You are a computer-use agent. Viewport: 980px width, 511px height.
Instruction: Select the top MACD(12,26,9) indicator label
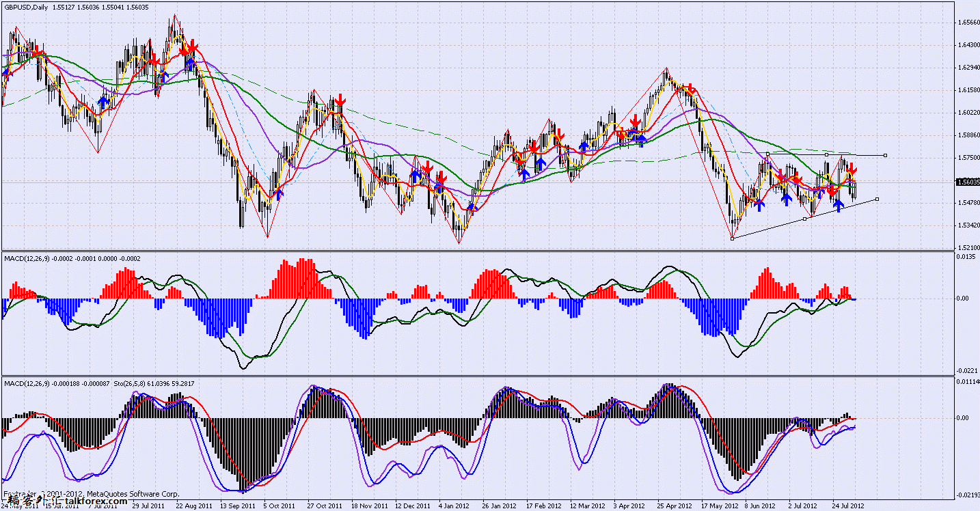pos(27,258)
